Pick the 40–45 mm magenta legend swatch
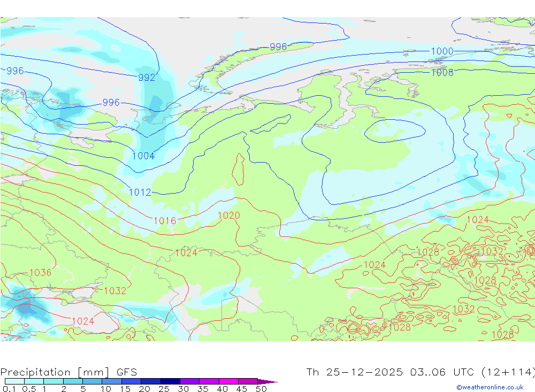This screenshot has width=535, height=392. pos(228,381)
